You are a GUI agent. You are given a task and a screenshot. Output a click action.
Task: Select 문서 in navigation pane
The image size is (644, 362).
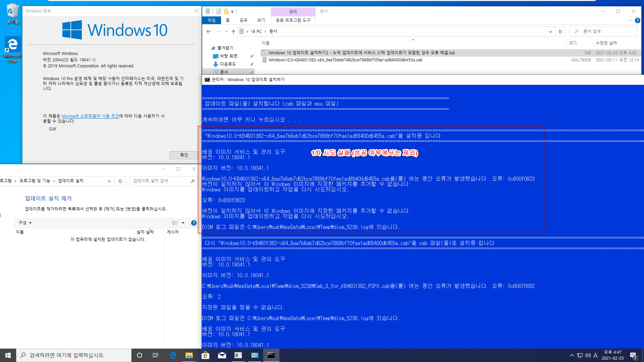pos(224,72)
